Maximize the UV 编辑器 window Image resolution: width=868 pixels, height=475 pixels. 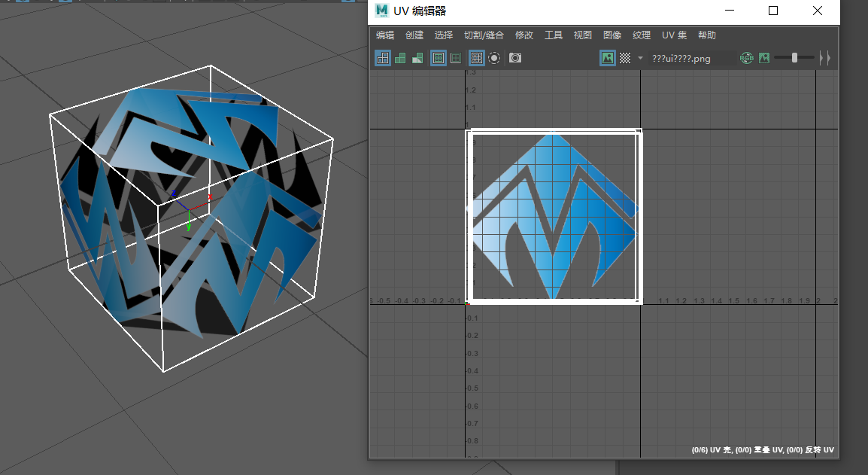[773, 11]
